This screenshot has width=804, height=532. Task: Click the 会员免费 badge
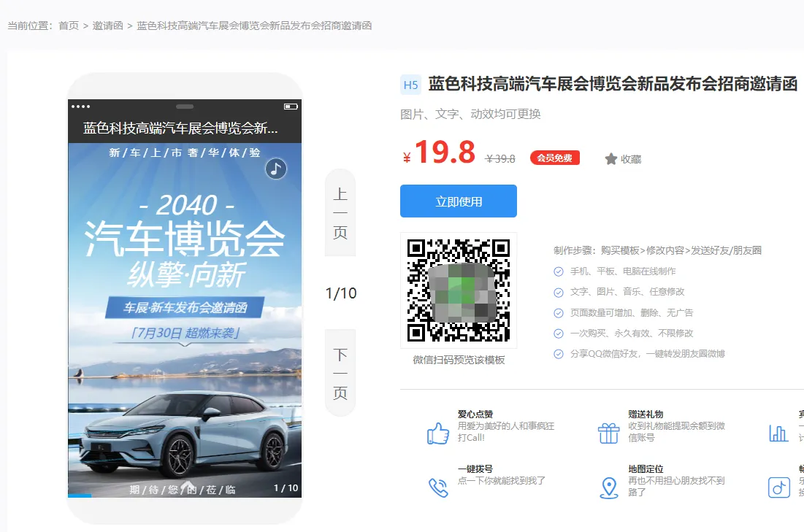(x=555, y=158)
